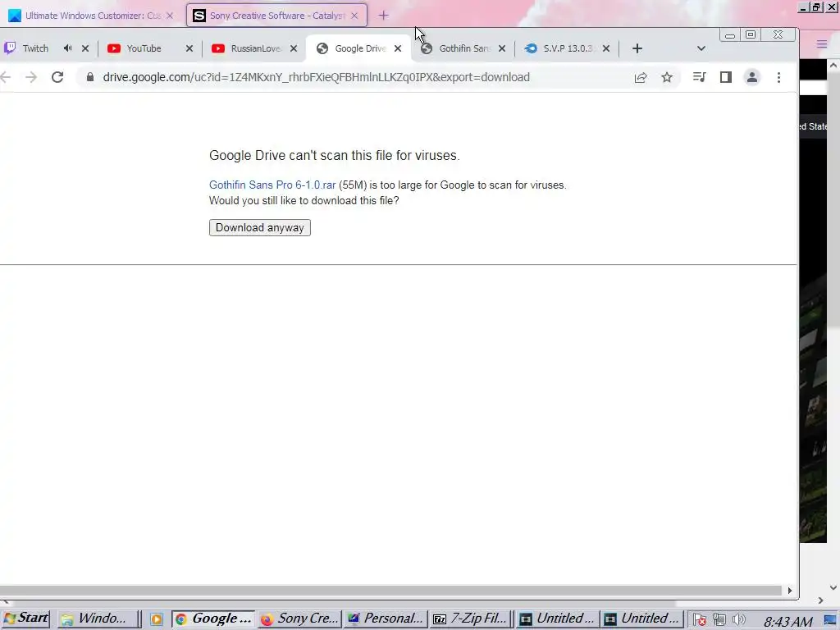The width and height of the screenshot is (840, 630).
Task: Close the RussianLove tab
Action: 294,48
